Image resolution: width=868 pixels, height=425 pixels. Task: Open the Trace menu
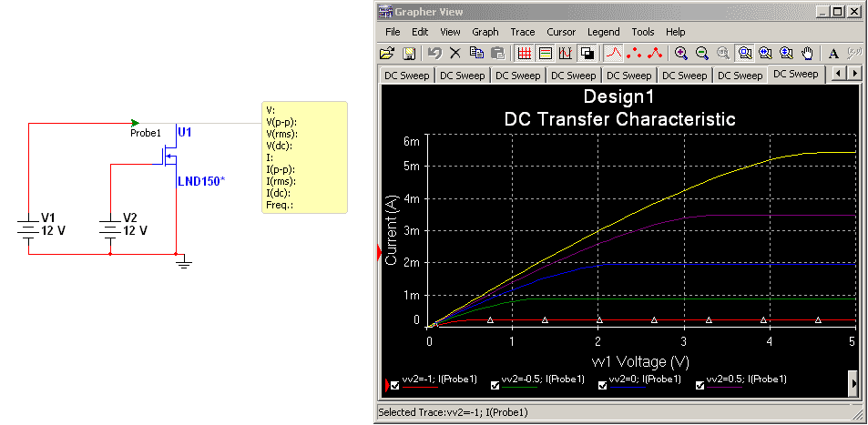click(x=523, y=32)
